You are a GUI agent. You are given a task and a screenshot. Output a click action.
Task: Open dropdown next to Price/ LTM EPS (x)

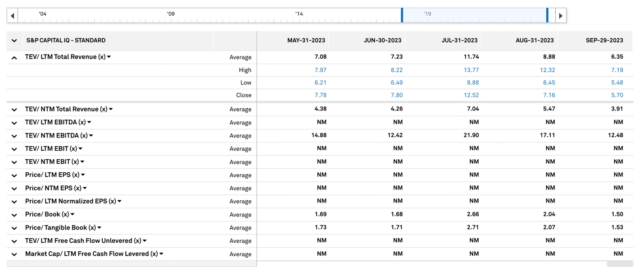83,175
